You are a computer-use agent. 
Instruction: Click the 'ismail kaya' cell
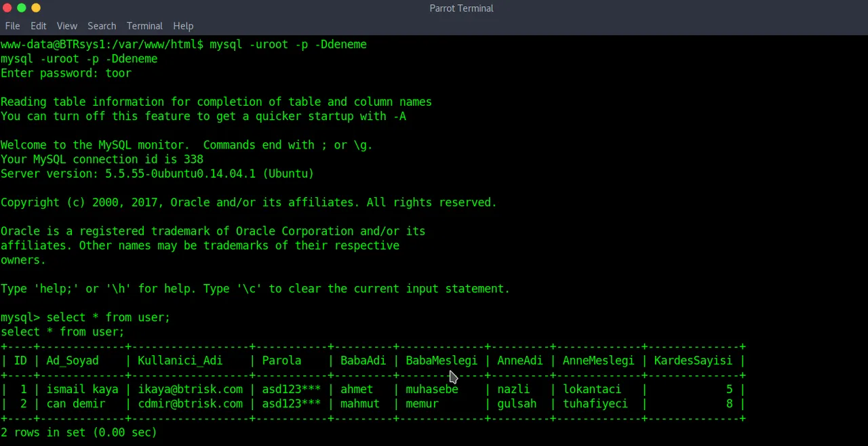click(82, 389)
